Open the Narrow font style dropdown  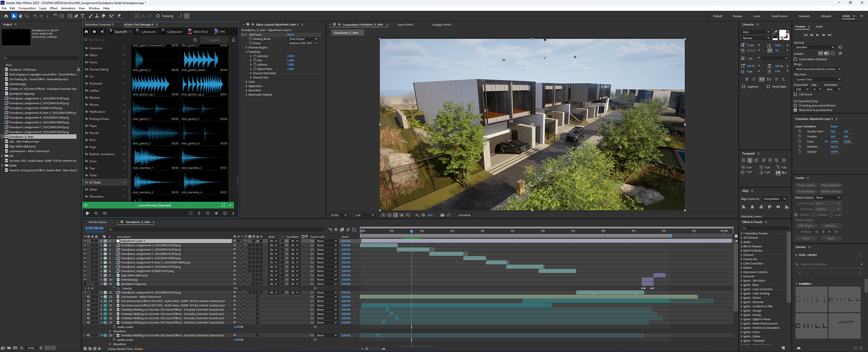(x=756, y=38)
